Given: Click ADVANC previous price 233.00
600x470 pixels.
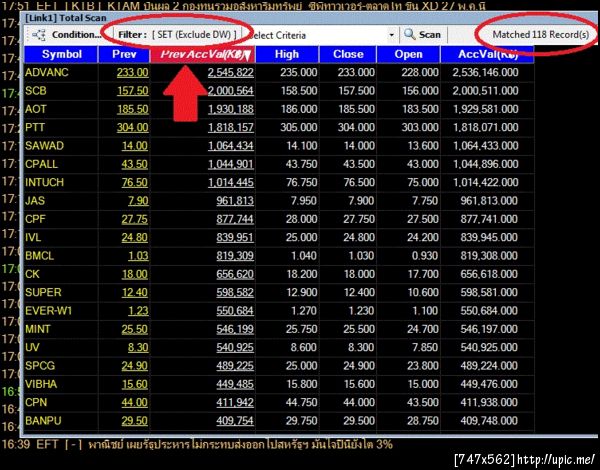Looking at the screenshot, I should pos(132,73).
